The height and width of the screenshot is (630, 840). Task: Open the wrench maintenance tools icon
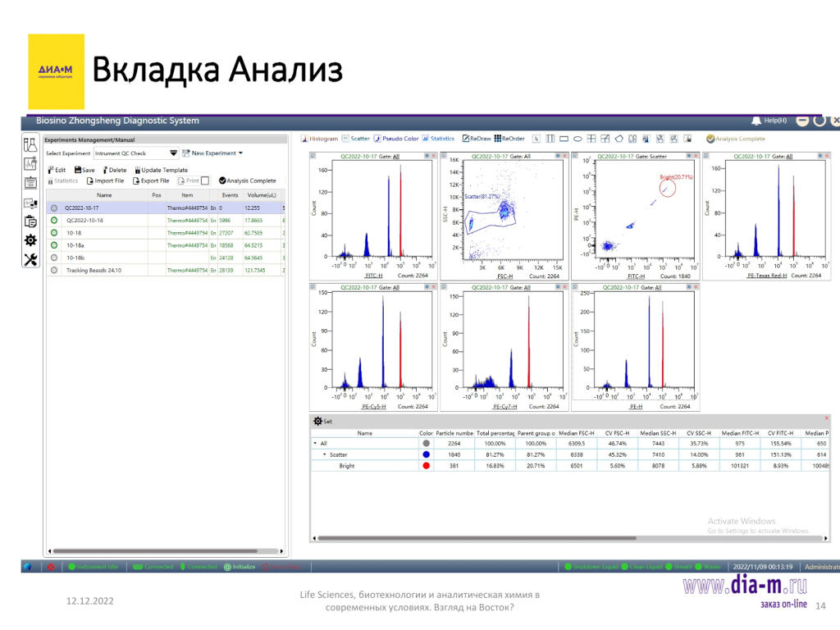pyautogui.click(x=30, y=259)
